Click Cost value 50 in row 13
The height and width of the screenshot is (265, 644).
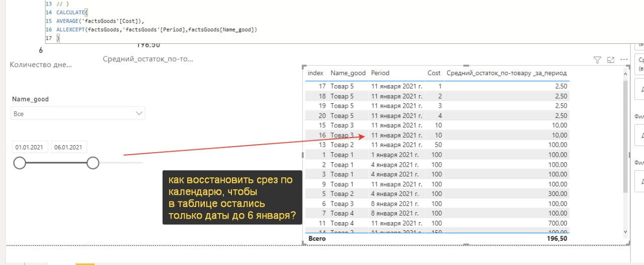point(438,145)
